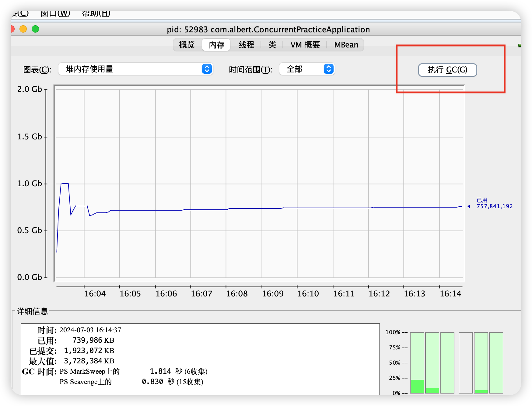Click the 16:09 time axis label
This screenshot has height=406, width=532.
pyautogui.click(x=273, y=294)
